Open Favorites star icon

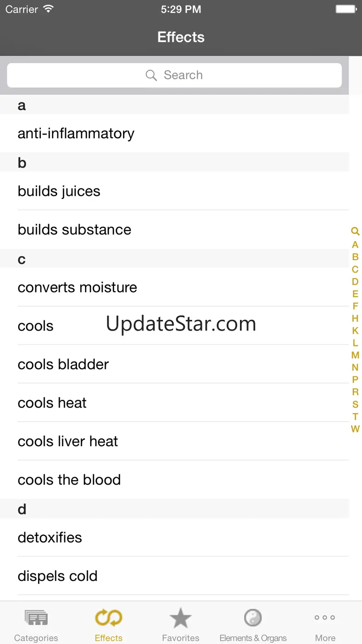tap(181, 618)
